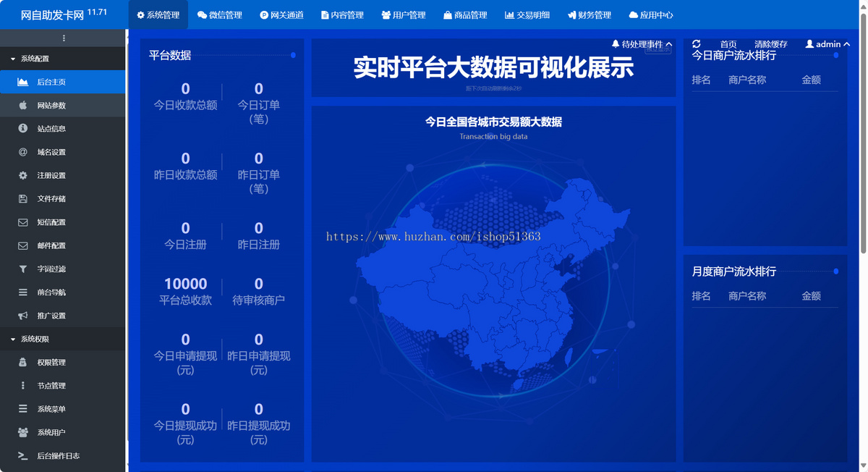Open the 后台主页 sidebar item
The width and height of the screenshot is (868, 472).
pyautogui.click(x=63, y=82)
